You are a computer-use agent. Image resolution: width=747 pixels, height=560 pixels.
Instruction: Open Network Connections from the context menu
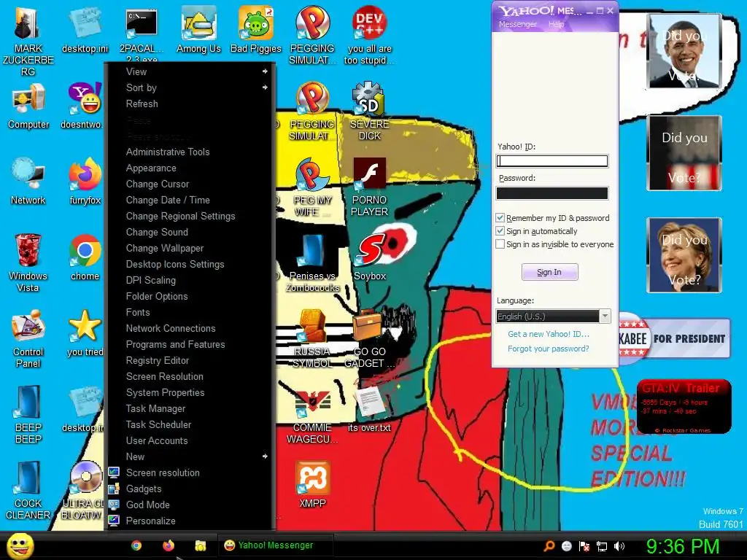click(190, 329)
